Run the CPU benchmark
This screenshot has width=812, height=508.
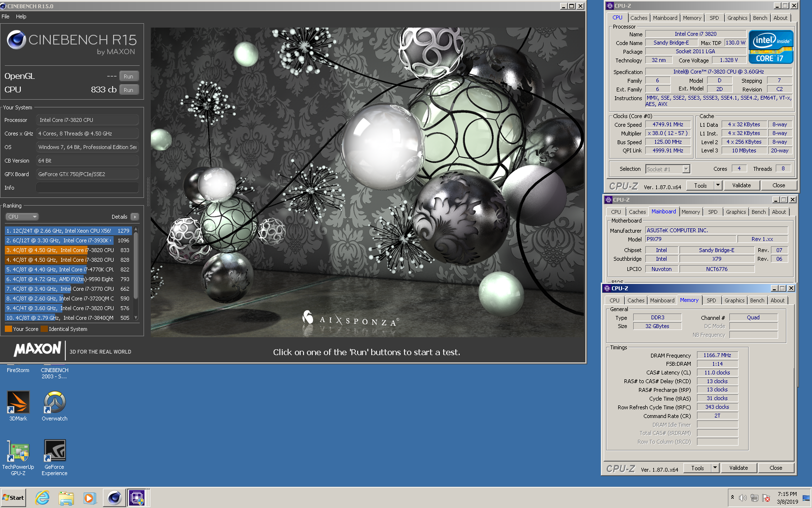click(129, 90)
